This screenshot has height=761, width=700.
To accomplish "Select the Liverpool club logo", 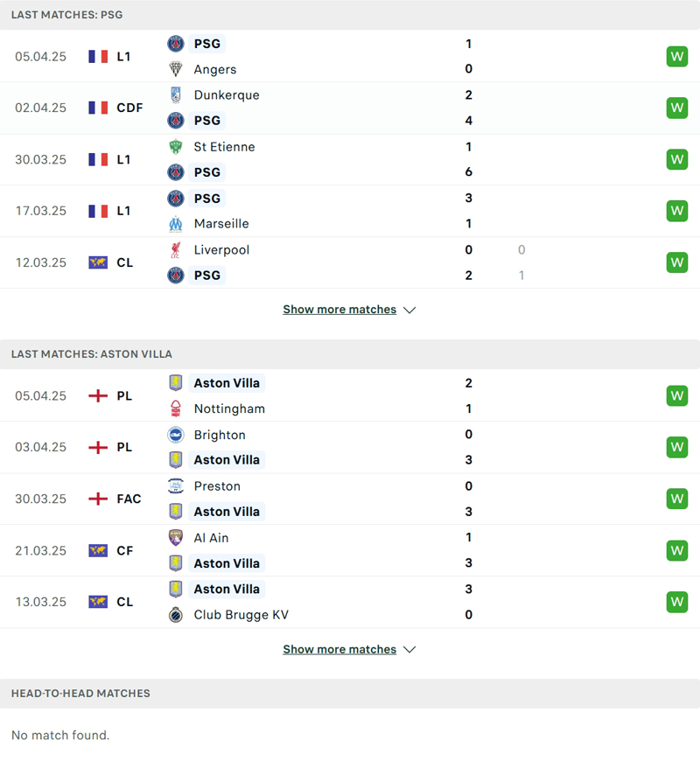I will [174, 249].
